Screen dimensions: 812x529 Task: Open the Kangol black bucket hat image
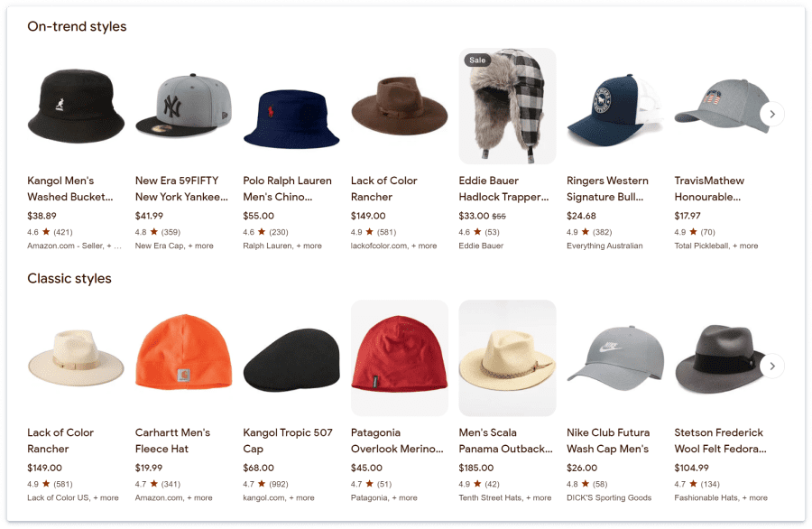[76, 107]
